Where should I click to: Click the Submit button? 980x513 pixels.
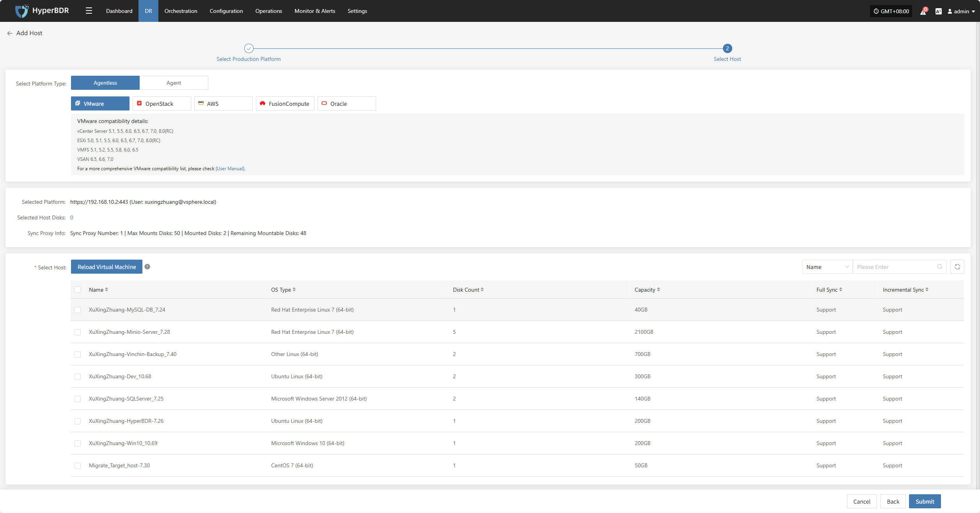click(x=925, y=501)
